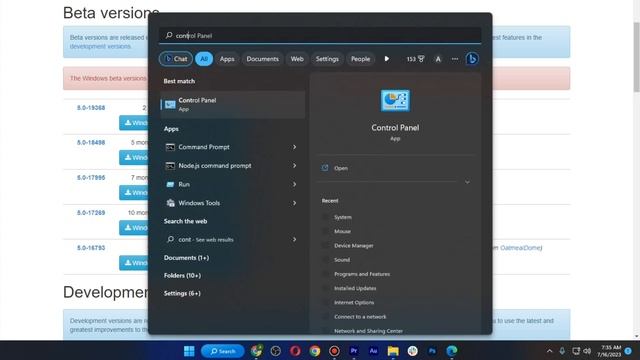Switch to the Web filter tab
Screen dimensions: 640x360
pyautogui.click(x=297, y=59)
